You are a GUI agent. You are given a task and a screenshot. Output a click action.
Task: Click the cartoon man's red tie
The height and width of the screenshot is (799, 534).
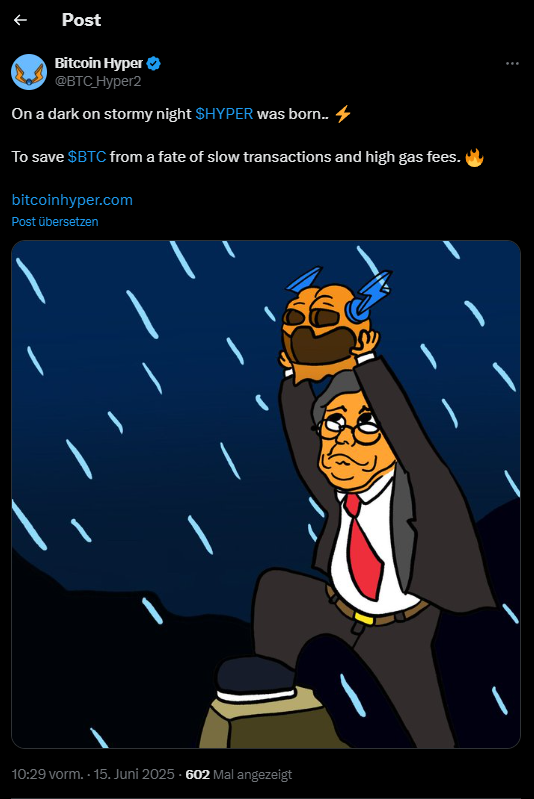click(363, 547)
